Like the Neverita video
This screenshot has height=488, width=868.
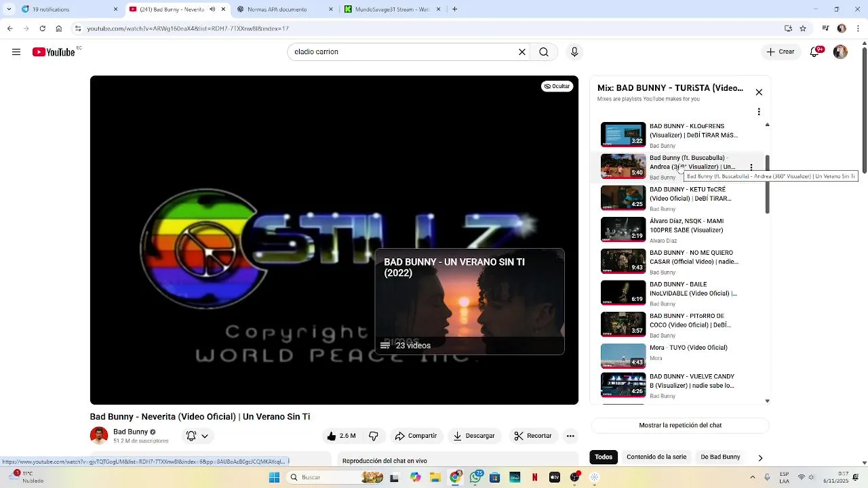341,436
